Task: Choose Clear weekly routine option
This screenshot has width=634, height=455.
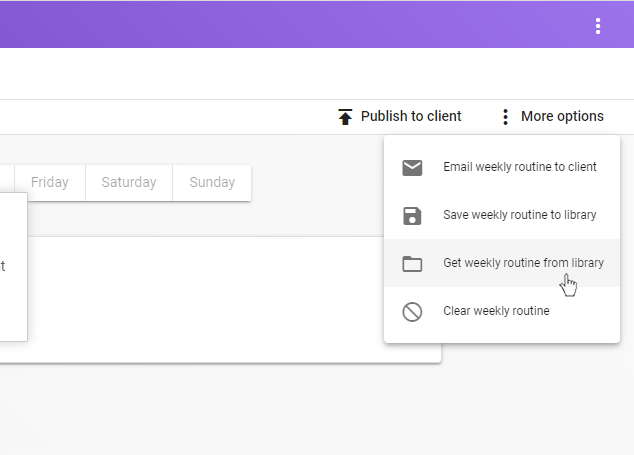Action: click(x=496, y=311)
